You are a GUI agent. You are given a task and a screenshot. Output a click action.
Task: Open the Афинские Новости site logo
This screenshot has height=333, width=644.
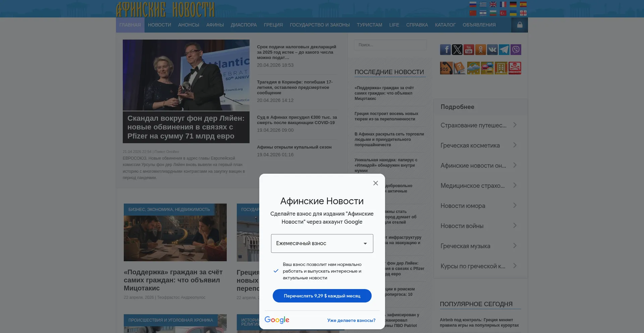tap(165, 9)
